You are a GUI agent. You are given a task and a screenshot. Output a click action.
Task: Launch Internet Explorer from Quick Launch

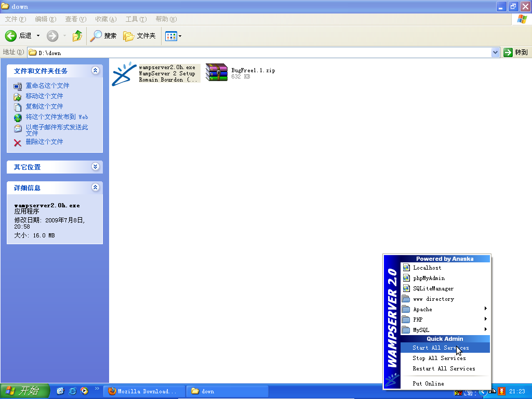click(x=72, y=391)
